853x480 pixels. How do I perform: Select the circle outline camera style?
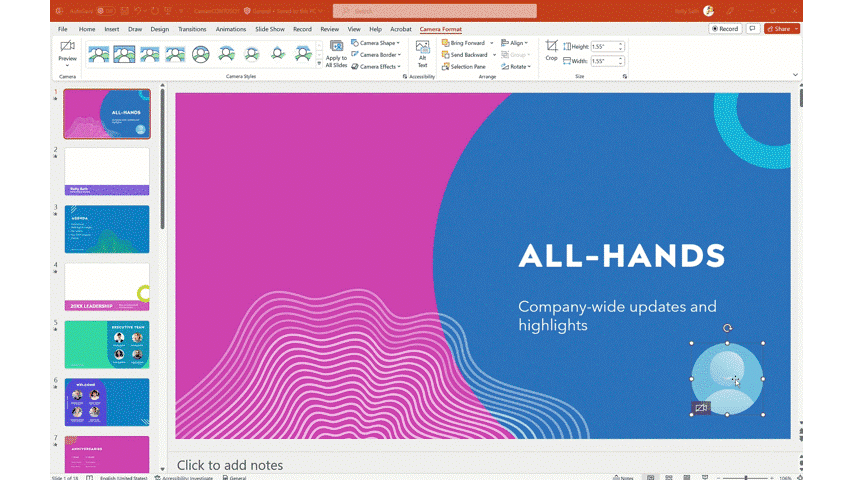point(201,54)
